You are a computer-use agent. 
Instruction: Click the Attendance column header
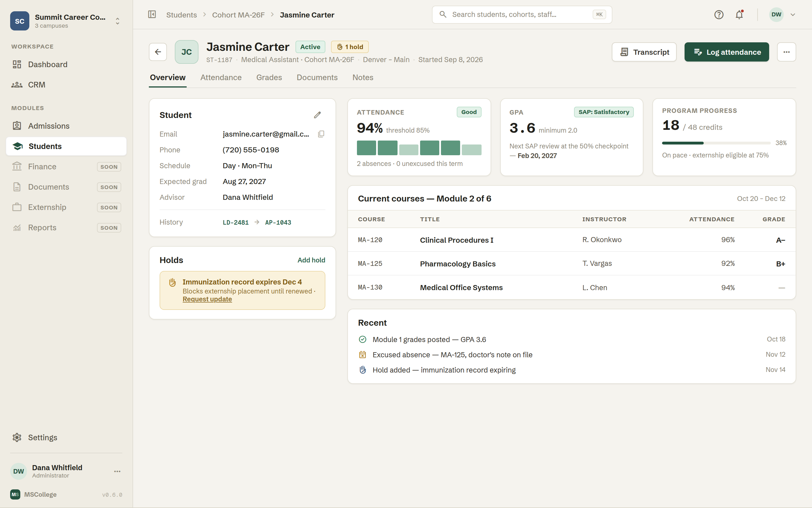(712, 219)
